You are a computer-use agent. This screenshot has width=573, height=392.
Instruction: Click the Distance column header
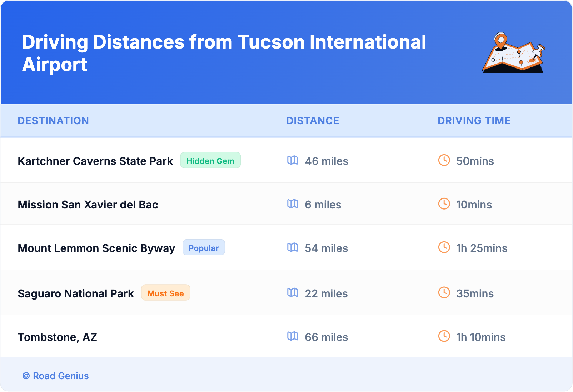pyautogui.click(x=313, y=121)
